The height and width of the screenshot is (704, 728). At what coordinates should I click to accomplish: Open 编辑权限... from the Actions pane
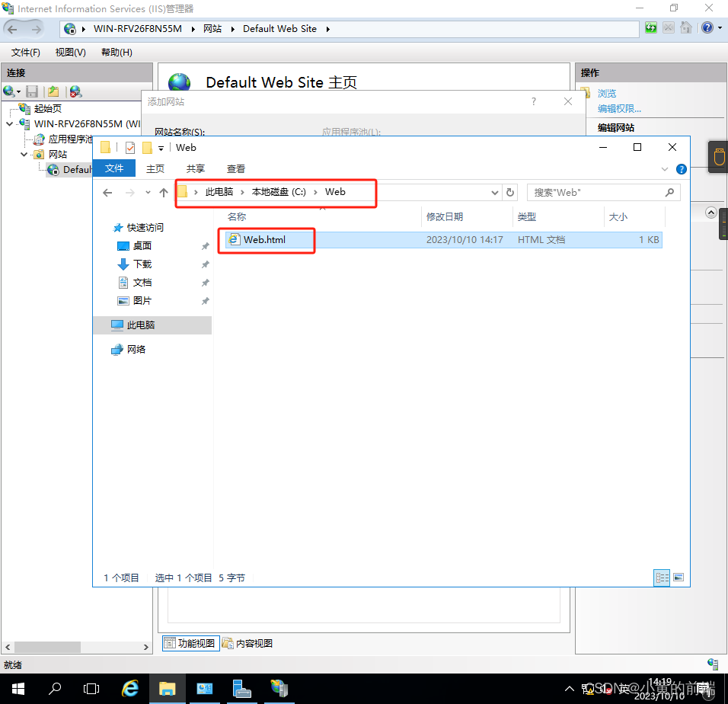click(619, 109)
